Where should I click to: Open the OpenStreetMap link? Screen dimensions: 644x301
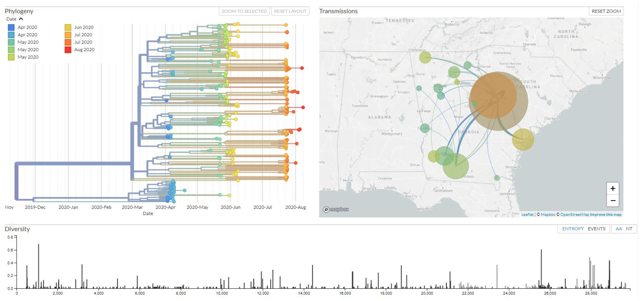click(575, 214)
